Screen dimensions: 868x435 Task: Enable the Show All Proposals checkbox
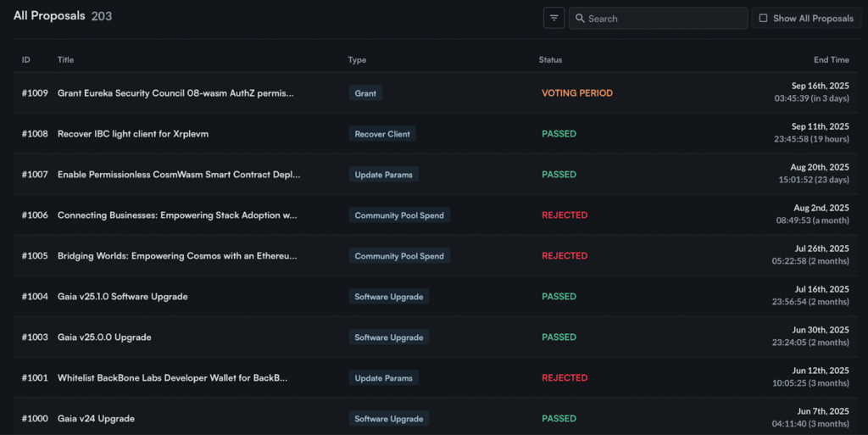[763, 18]
